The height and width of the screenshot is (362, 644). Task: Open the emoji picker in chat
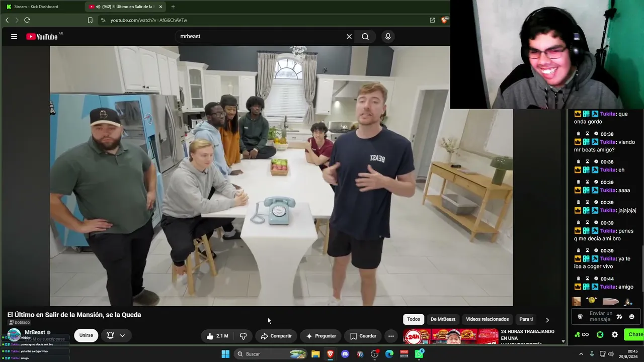click(632, 317)
